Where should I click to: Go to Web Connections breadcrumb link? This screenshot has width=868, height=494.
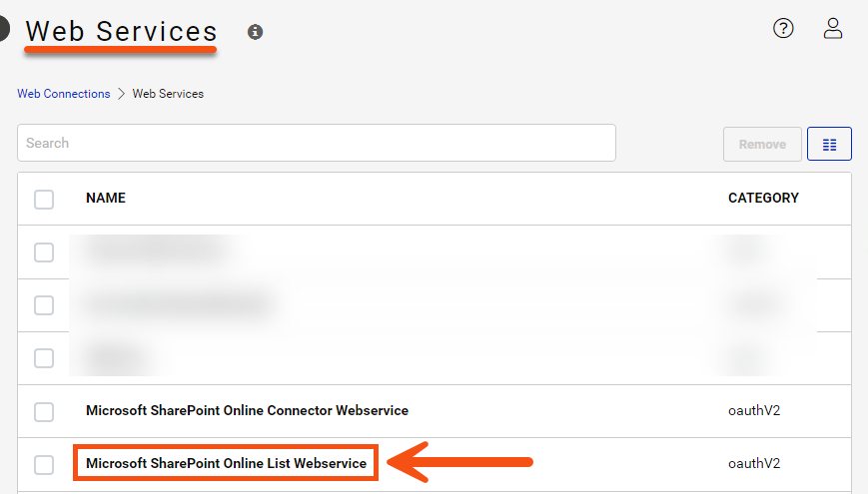(x=64, y=94)
